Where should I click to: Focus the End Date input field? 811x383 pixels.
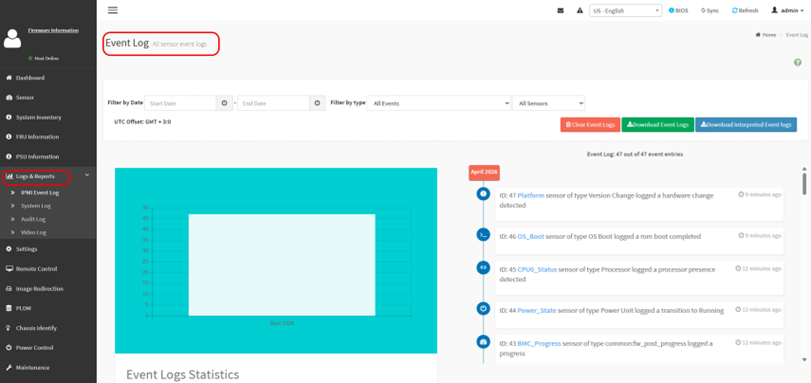click(273, 103)
